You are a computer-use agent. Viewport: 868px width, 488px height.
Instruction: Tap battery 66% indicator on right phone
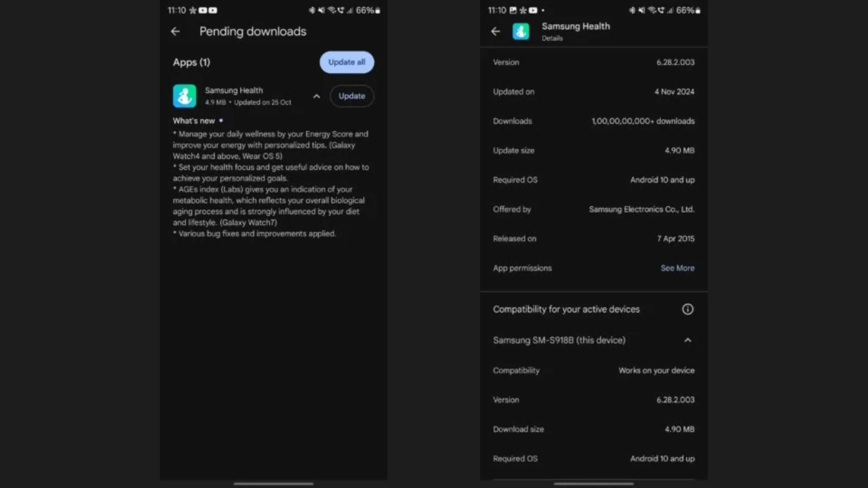[x=688, y=11]
